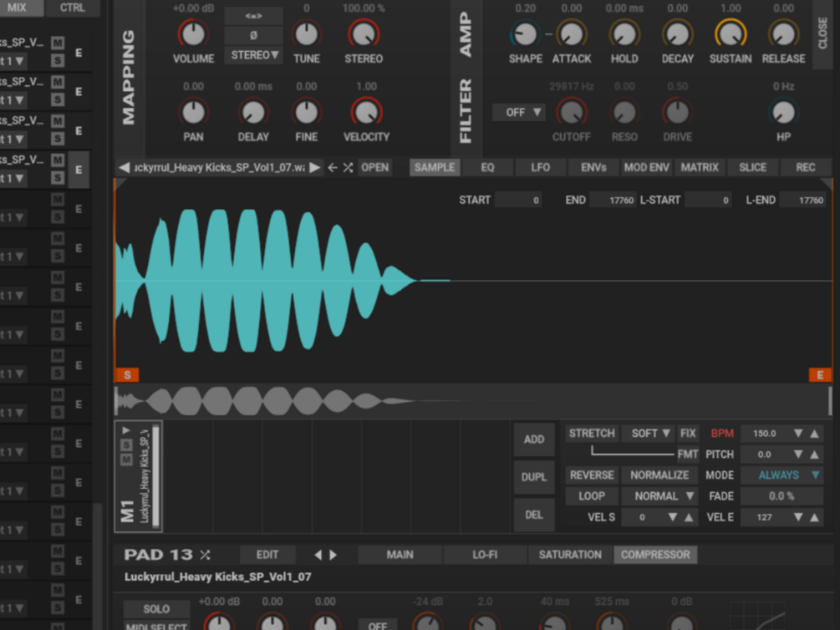
Task: Click the amp SUSTAIN knob
Action: coord(731,34)
